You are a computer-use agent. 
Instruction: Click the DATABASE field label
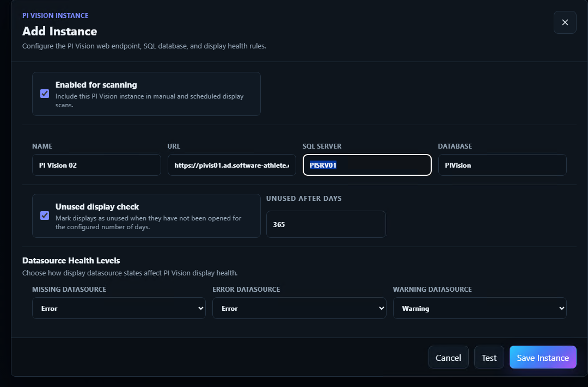pyautogui.click(x=455, y=146)
